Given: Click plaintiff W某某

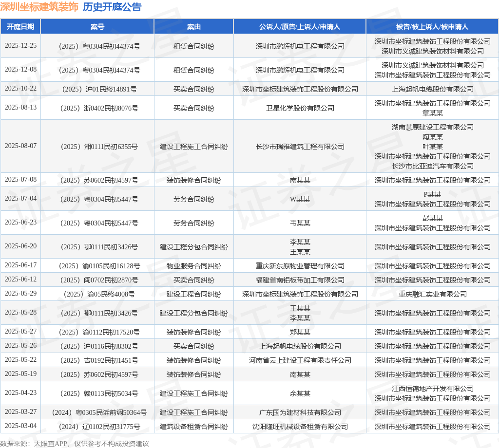Looking at the screenshot, I should 300,199.
